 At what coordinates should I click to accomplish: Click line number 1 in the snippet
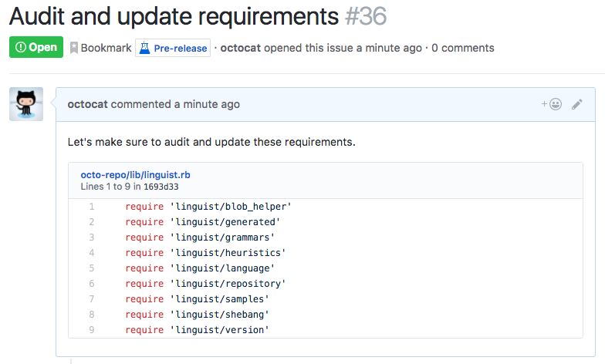pyautogui.click(x=91, y=207)
